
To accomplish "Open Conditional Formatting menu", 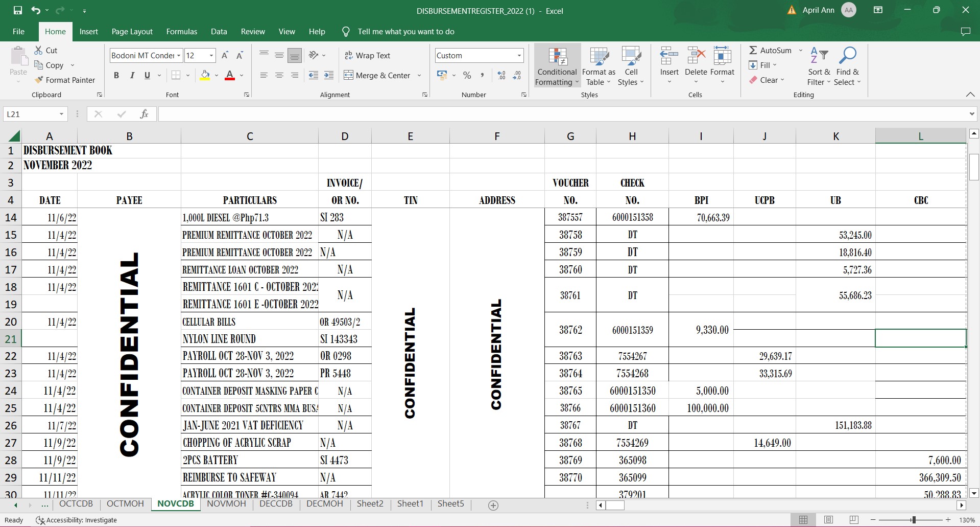I will tap(557, 65).
